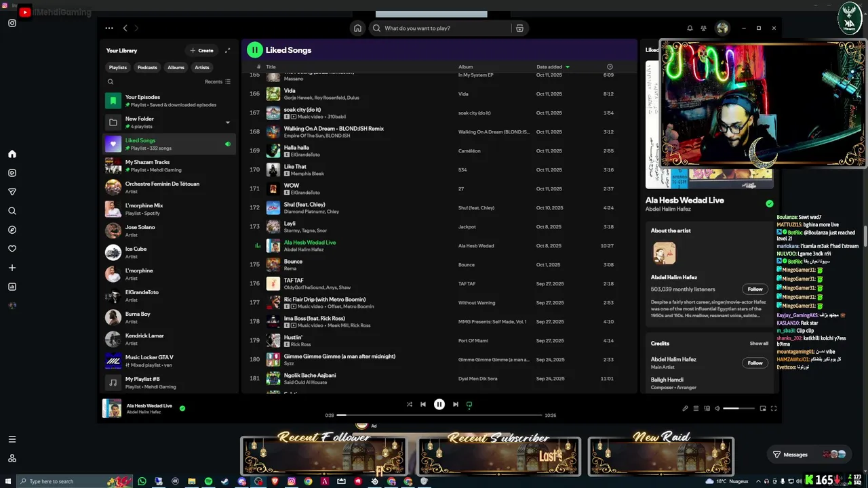This screenshot has width=868, height=488.
Task: Pause playback in the bottom player
Action: (x=439, y=405)
